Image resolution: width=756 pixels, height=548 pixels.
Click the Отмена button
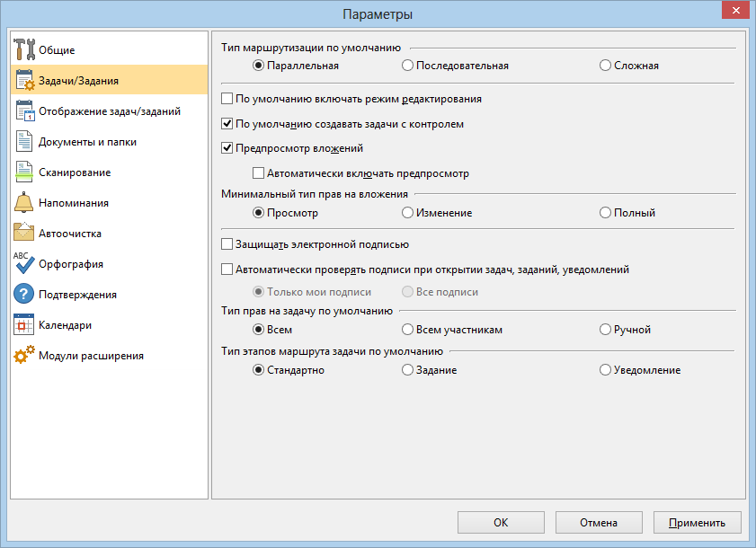pos(599,523)
